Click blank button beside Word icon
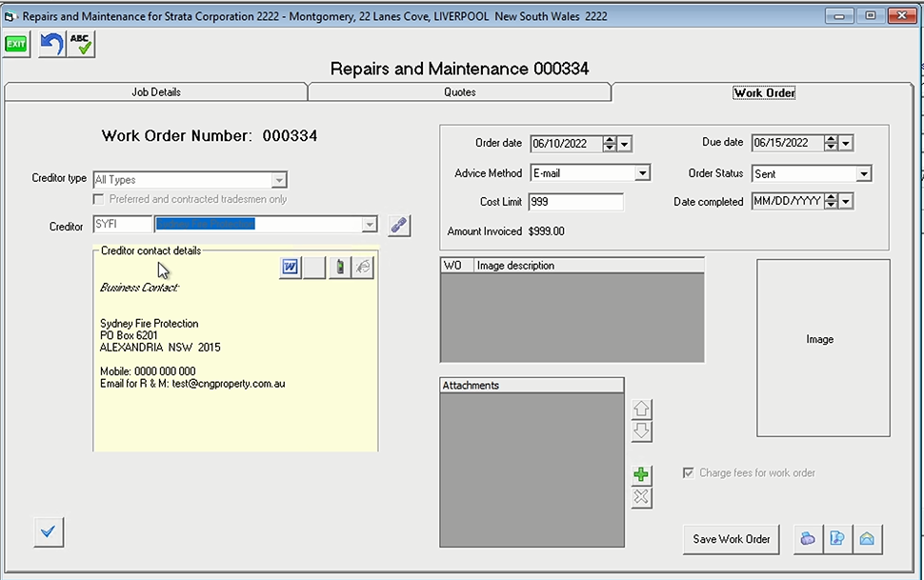Screen dimensions: 924x580 pos(314,267)
